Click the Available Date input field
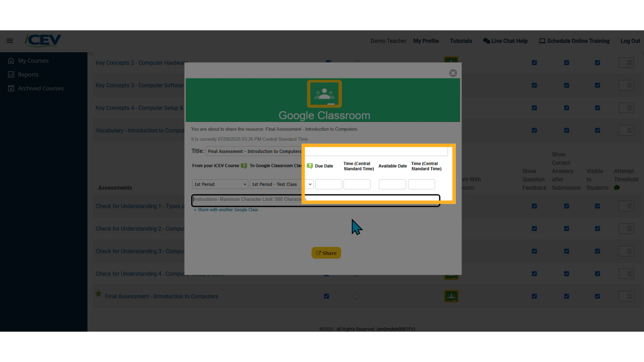 tap(392, 184)
